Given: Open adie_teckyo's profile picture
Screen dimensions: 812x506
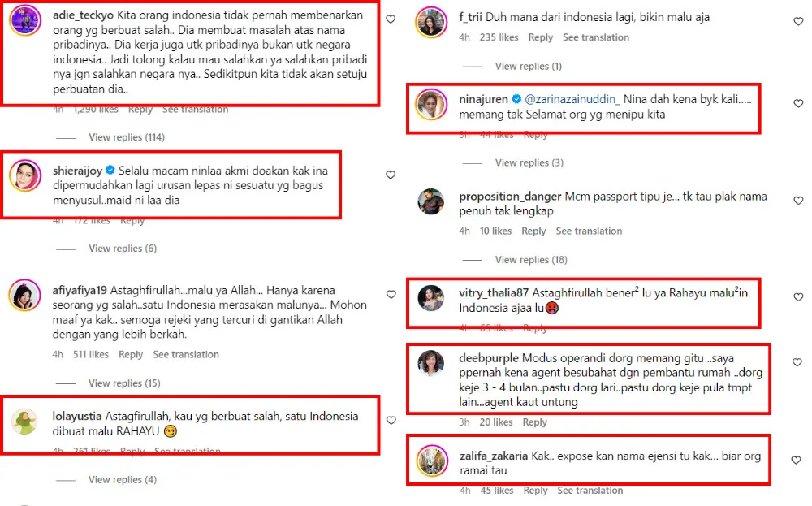Looking at the screenshot, I should pyautogui.click(x=25, y=20).
